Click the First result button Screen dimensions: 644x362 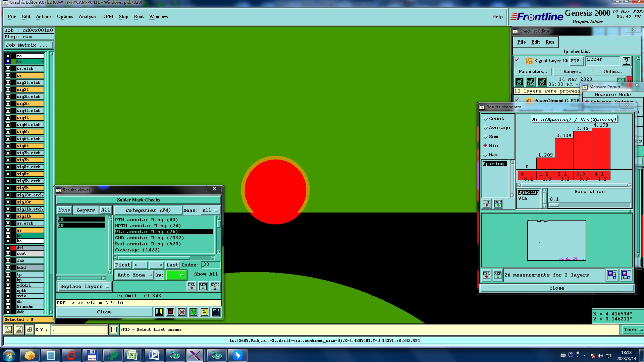[x=122, y=265]
